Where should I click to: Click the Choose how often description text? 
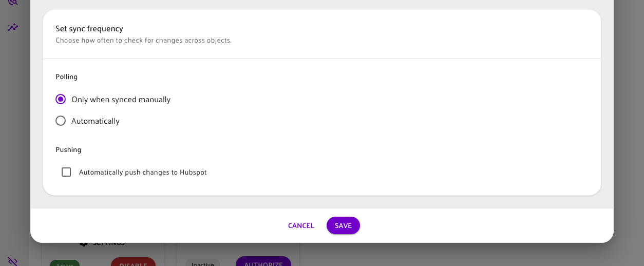(x=143, y=41)
